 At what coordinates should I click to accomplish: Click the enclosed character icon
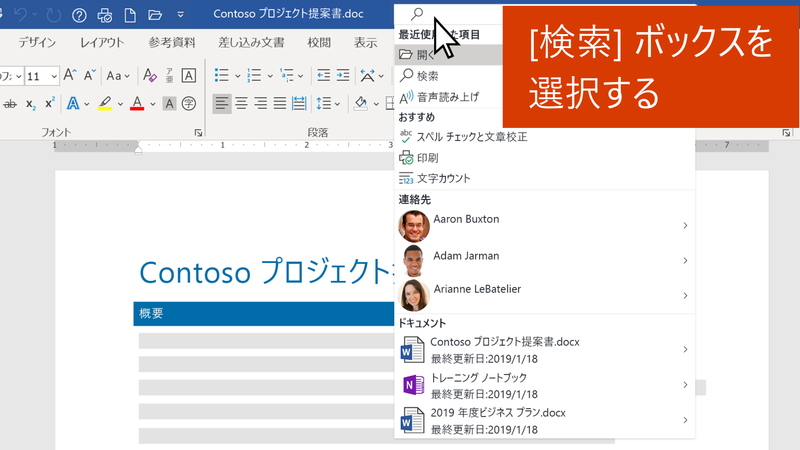click(189, 104)
